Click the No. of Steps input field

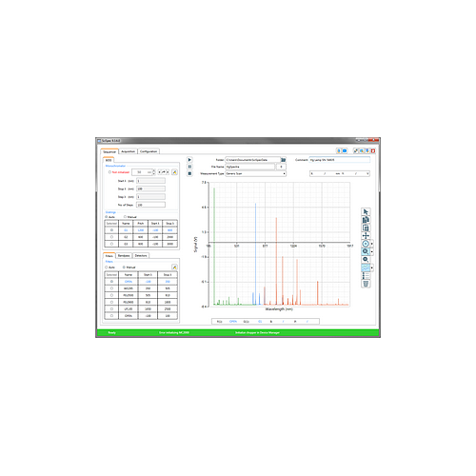click(x=150, y=205)
